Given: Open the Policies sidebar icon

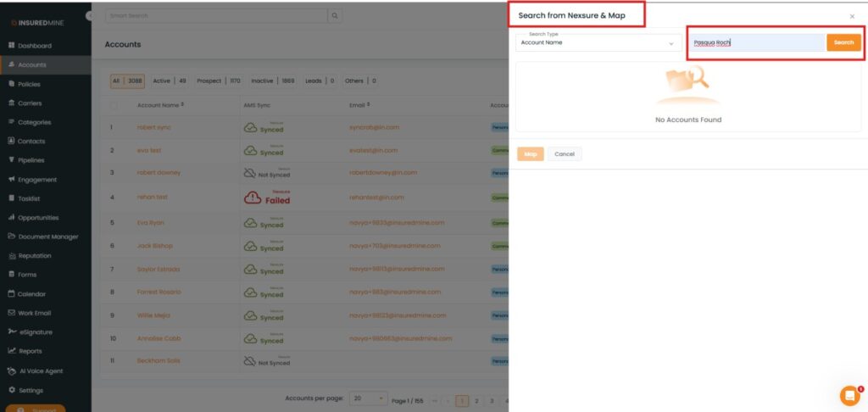Looking at the screenshot, I should (12, 84).
